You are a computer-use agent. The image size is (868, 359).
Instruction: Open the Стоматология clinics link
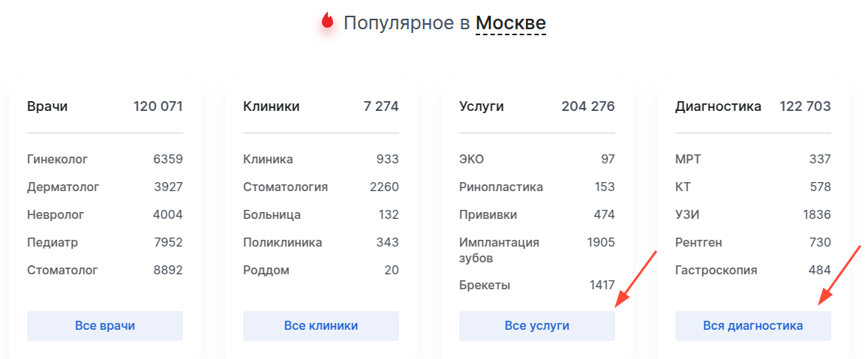pos(285,187)
